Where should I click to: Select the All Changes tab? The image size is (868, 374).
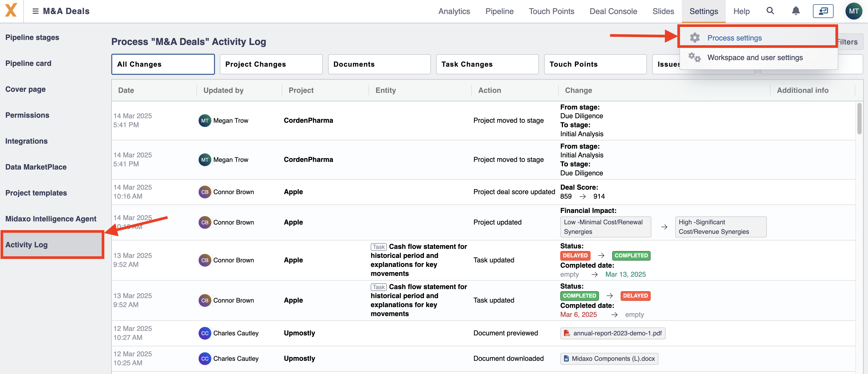[x=163, y=64]
